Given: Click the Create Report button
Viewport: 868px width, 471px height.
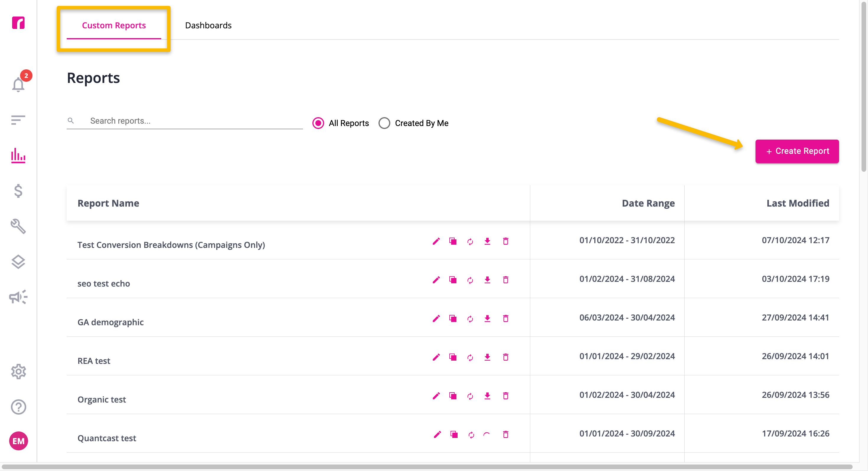Looking at the screenshot, I should (x=797, y=151).
